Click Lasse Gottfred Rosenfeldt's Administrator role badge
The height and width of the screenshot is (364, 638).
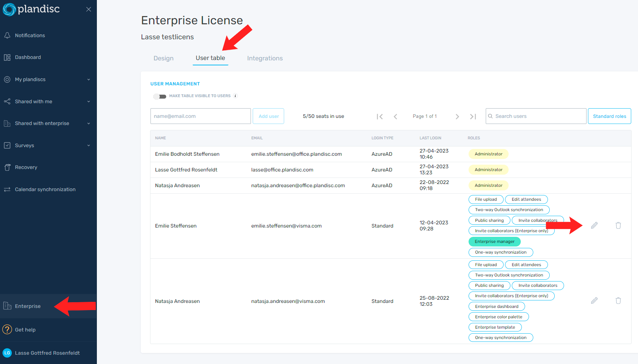point(489,170)
